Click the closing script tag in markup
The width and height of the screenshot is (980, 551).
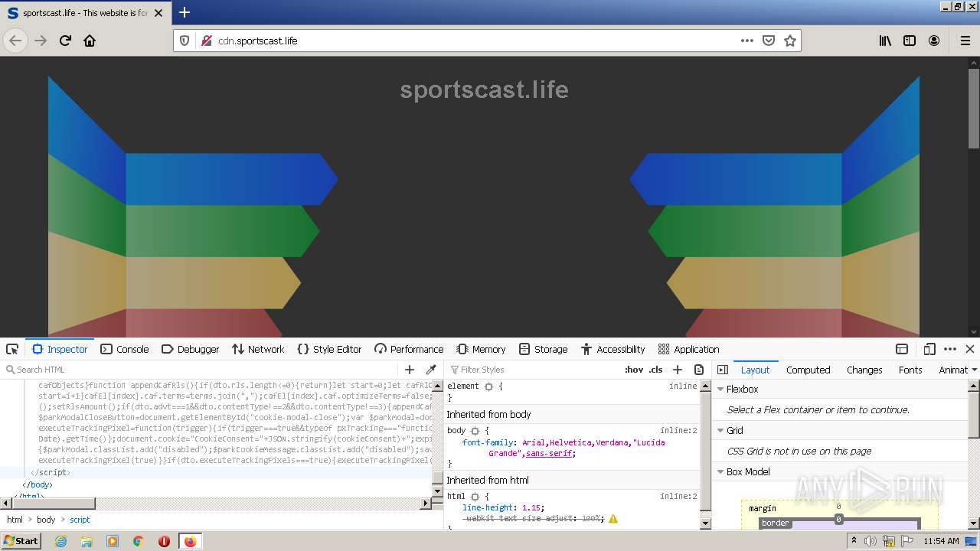coord(50,472)
